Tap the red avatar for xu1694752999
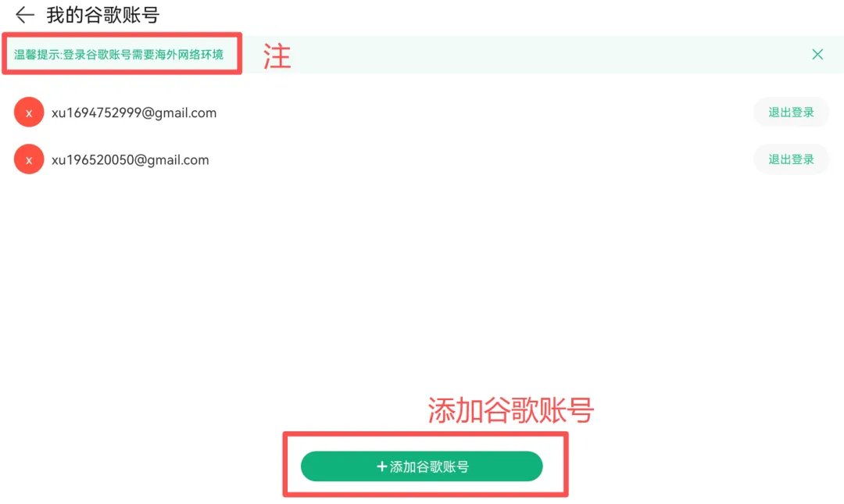Viewport: 844px width, 504px height. click(x=29, y=112)
